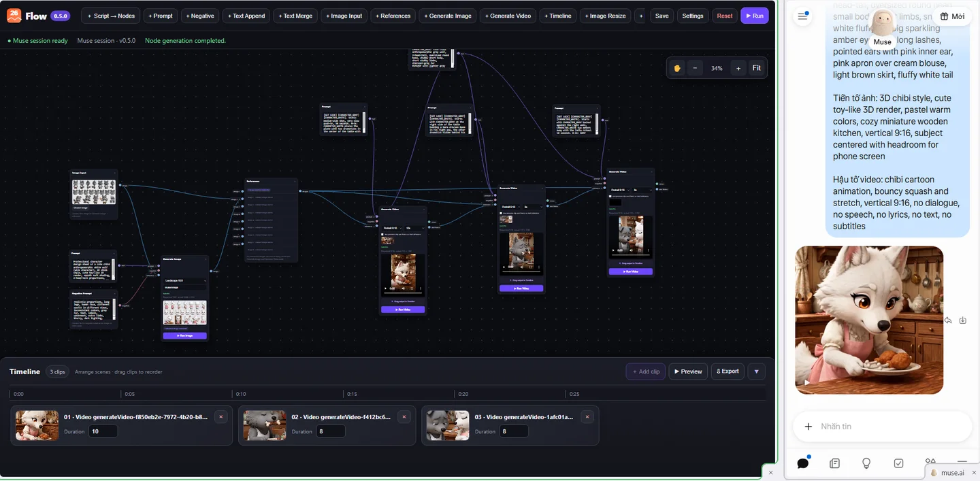Preview the timeline
This screenshot has width=980, height=481.
coord(688,371)
